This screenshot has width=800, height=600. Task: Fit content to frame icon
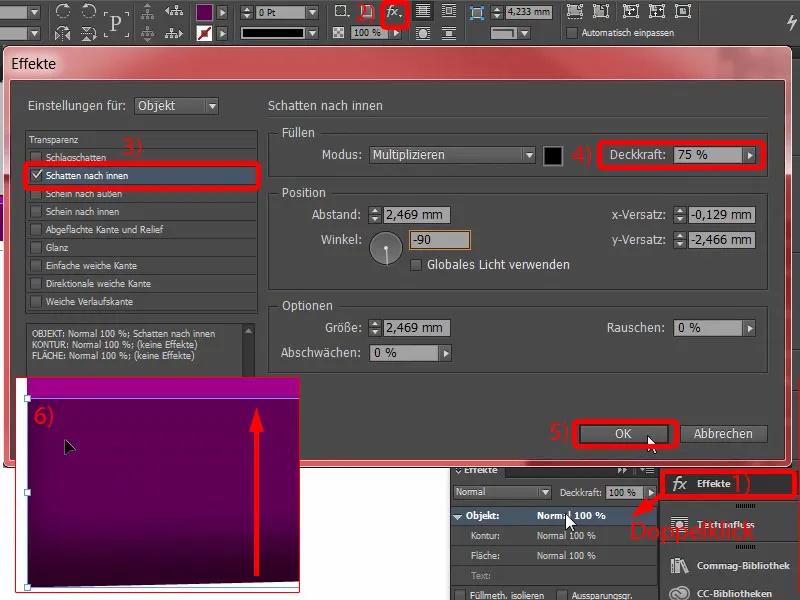click(631, 11)
